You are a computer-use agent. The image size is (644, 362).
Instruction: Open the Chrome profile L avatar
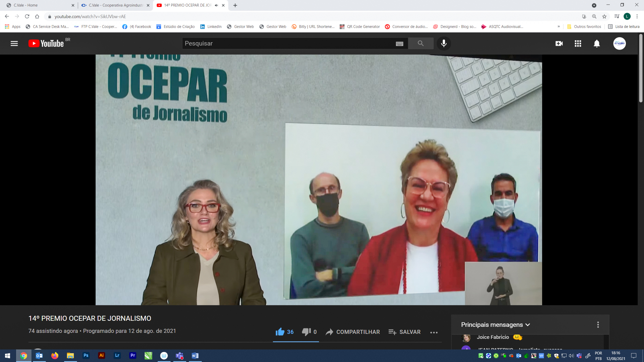(627, 16)
